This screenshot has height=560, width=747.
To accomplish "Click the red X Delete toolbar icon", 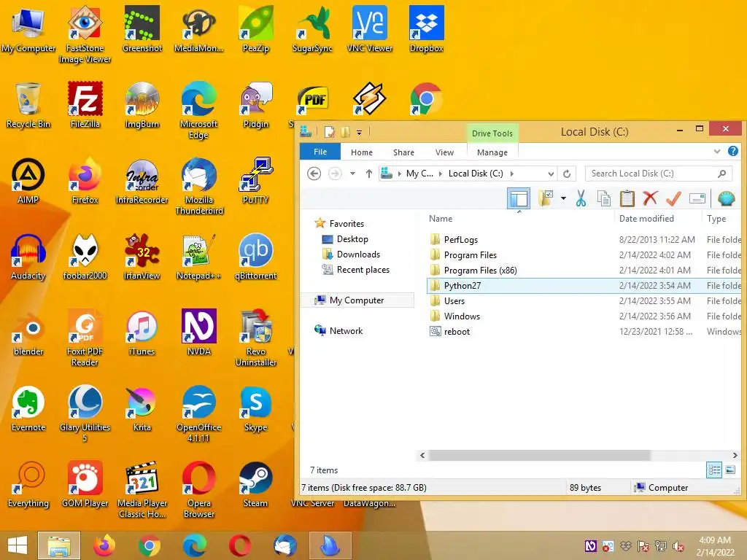I will 650,198.
